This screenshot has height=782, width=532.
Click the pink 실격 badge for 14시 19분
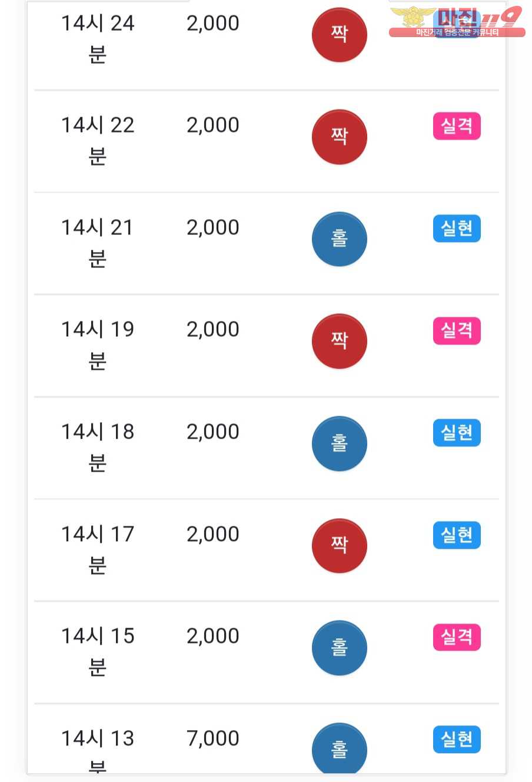pyautogui.click(x=457, y=330)
